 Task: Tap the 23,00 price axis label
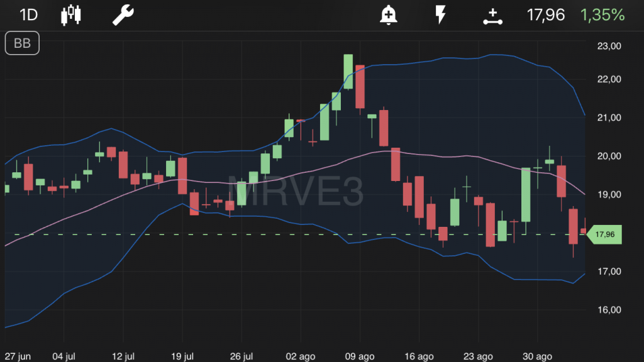tap(609, 46)
